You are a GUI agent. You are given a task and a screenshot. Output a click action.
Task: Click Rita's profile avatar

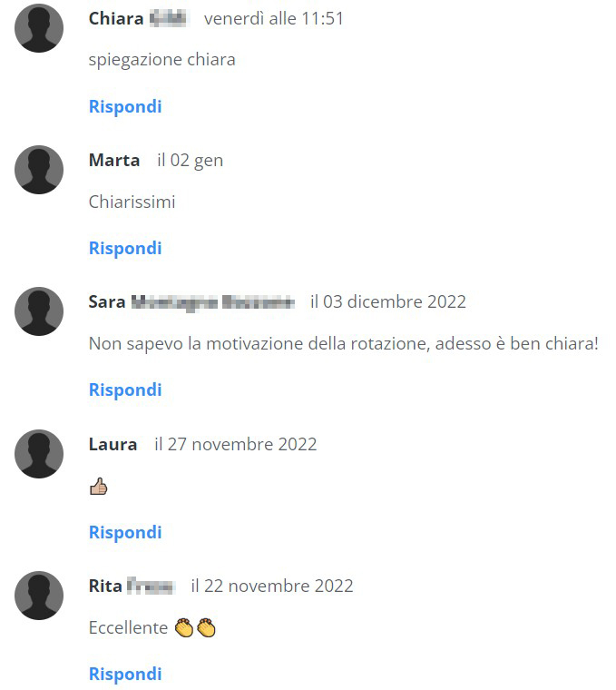pos(39,596)
